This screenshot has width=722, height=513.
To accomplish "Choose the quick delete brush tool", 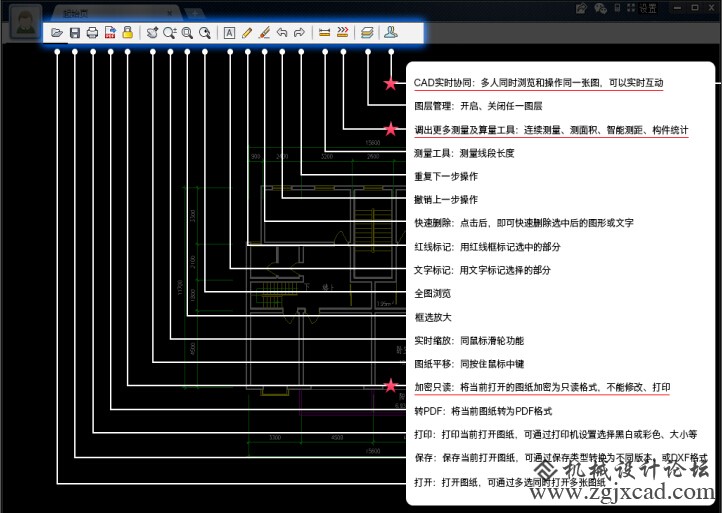I will [264, 33].
